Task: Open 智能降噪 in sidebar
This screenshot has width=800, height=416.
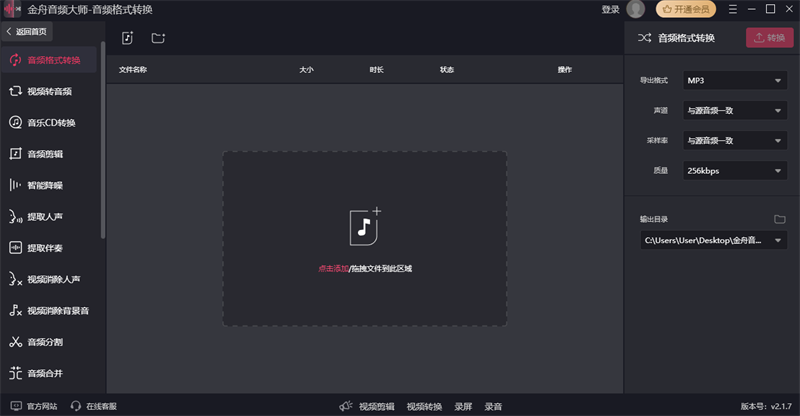Action: point(49,185)
